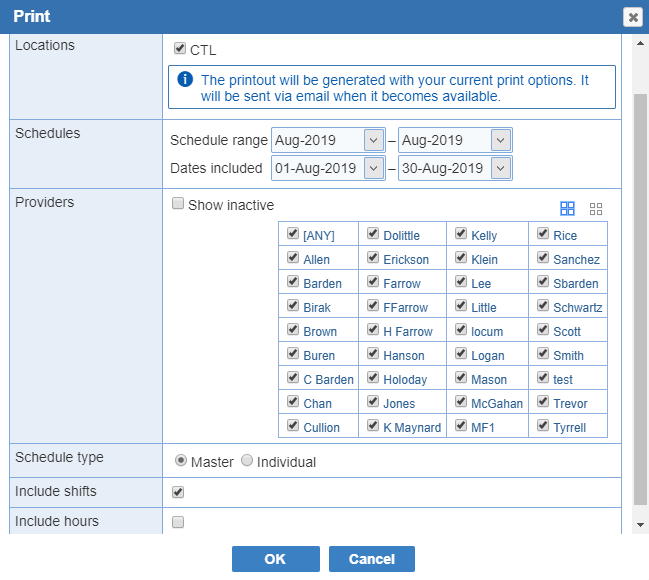Uncheck the CTL location checkbox

(180, 48)
